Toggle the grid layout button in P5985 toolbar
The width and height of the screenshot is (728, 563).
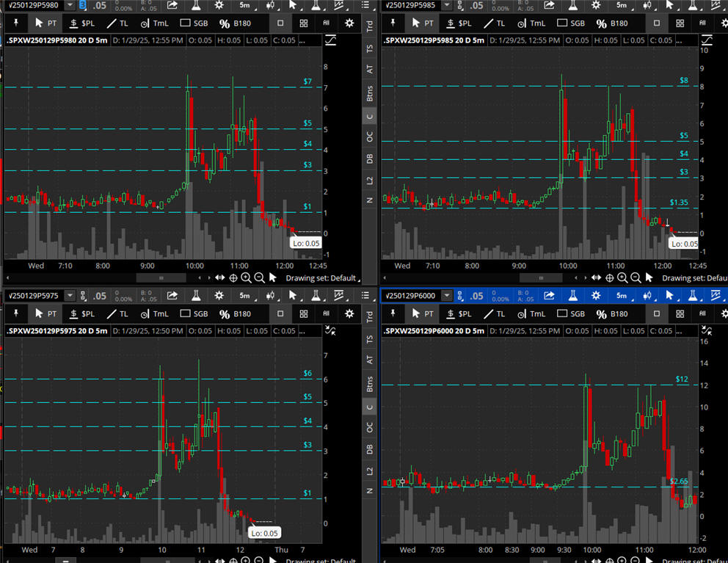point(680,23)
